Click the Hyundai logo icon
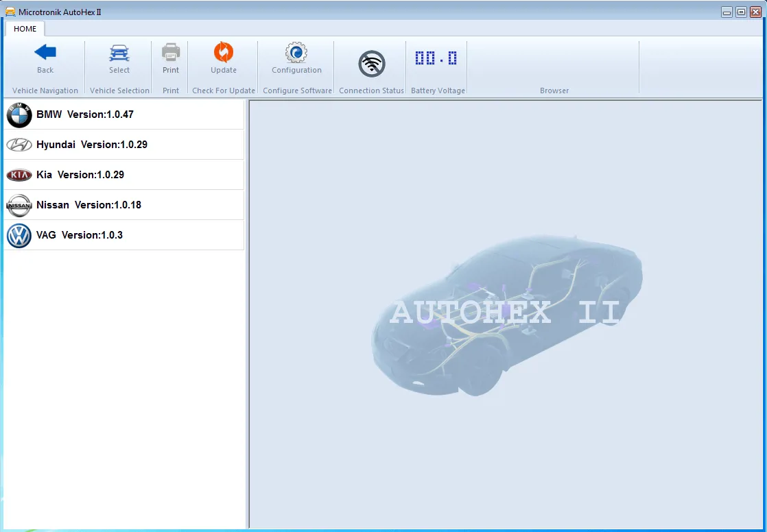 [19, 145]
